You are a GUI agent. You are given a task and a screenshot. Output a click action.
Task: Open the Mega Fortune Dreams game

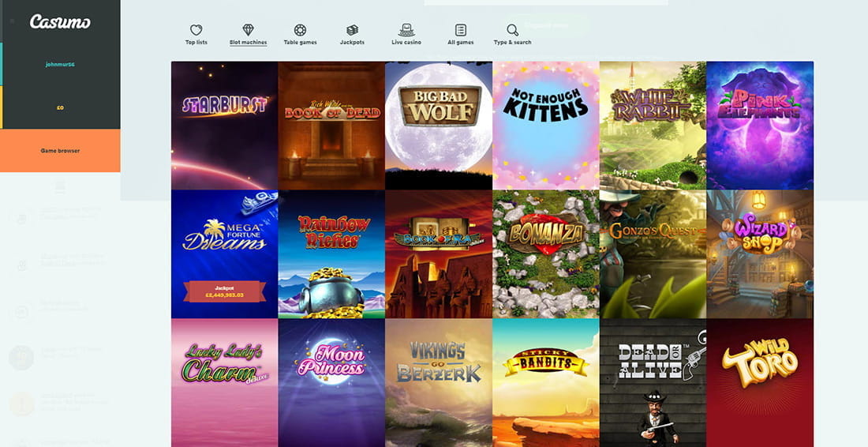click(x=224, y=254)
